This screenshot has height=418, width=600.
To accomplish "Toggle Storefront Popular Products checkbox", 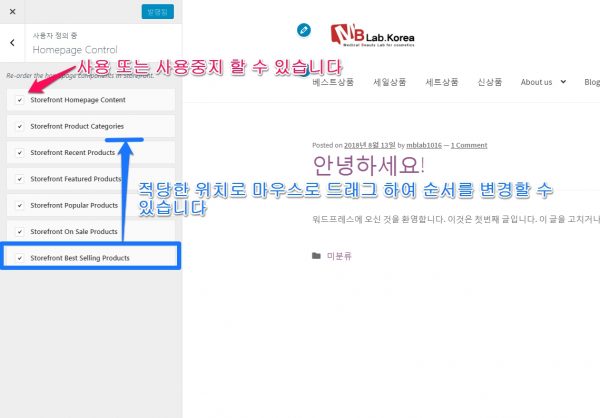I will [20, 205].
